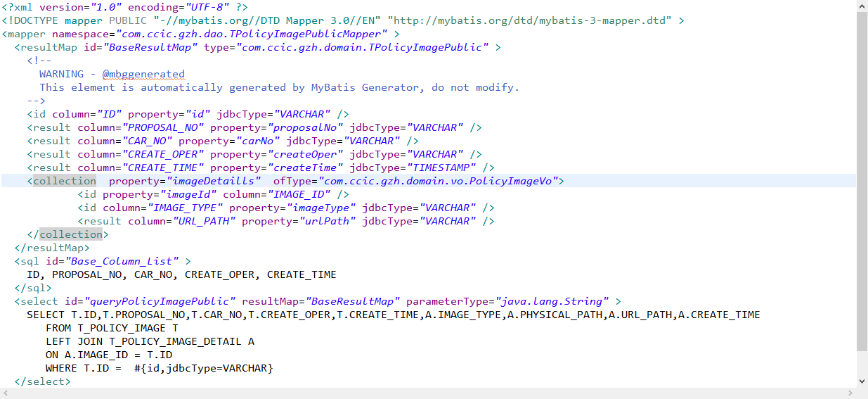Click the closing "</collection>" tag
The height and width of the screenshot is (399, 868).
pos(68,234)
